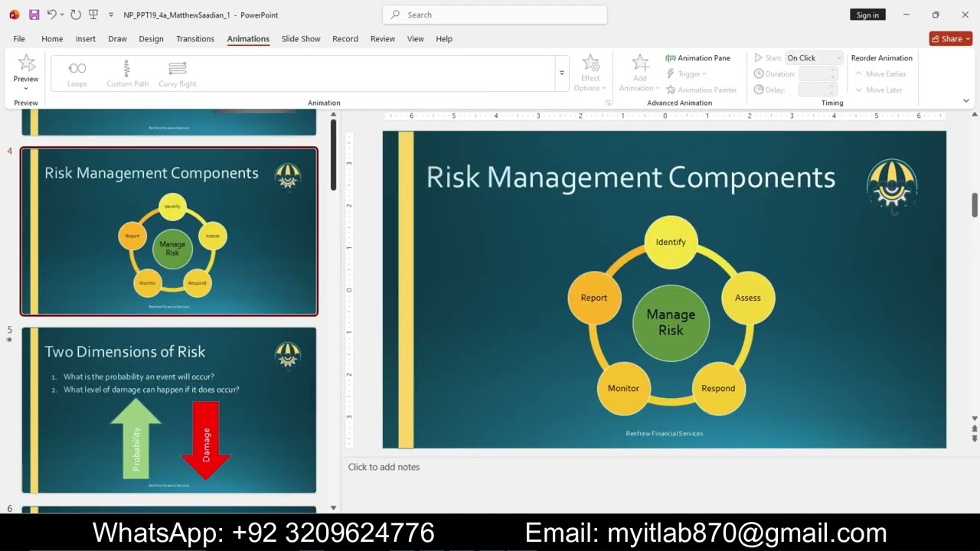The width and height of the screenshot is (980, 551).
Task: Click the Redo/Repeat icon
Action: [x=75, y=15]
